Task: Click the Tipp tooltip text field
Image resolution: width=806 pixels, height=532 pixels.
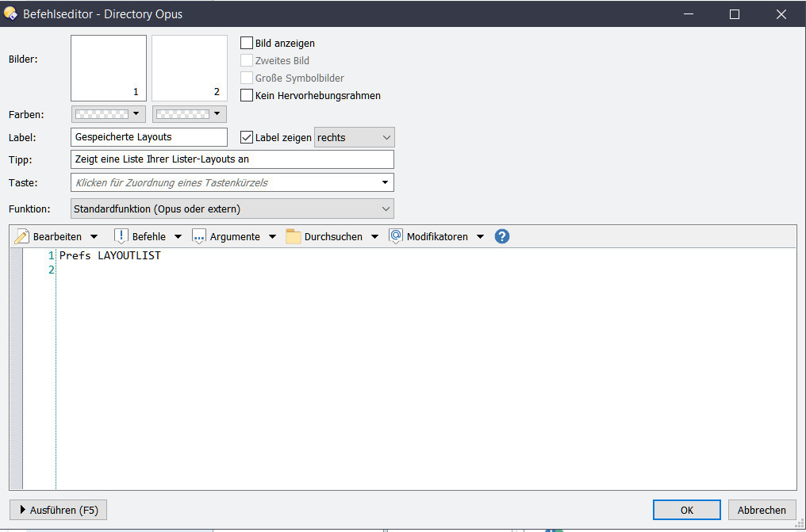Action: [x=232, y=159]
